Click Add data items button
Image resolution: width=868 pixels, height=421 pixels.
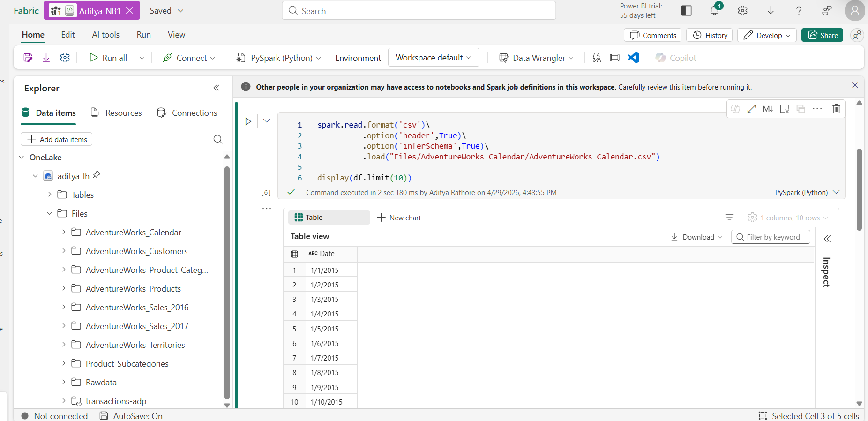57,139
